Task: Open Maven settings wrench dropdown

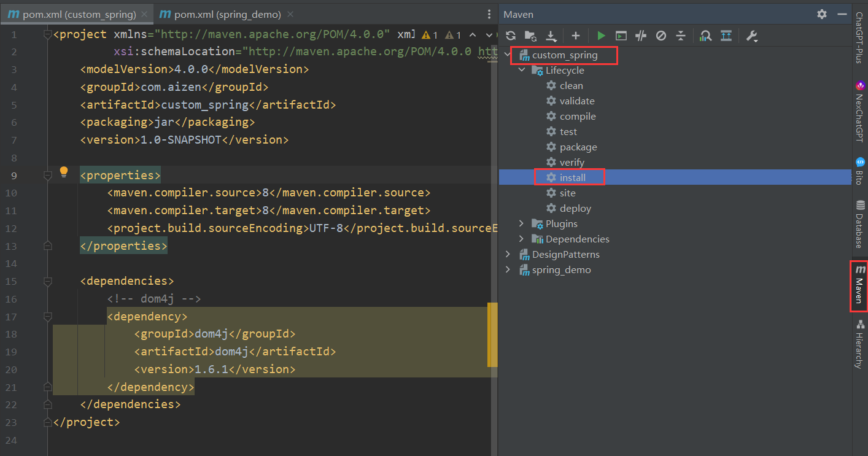Action: click(x=752, y=36)
